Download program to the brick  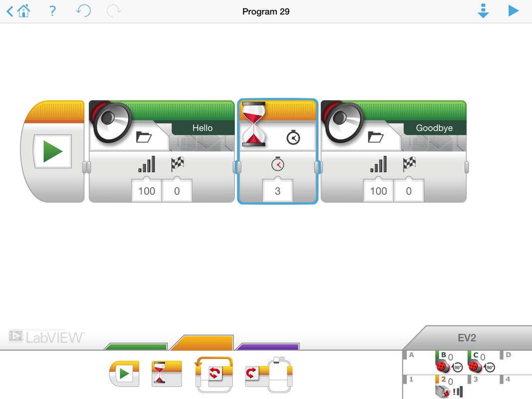pyautogui.click(x=483, y=11)
